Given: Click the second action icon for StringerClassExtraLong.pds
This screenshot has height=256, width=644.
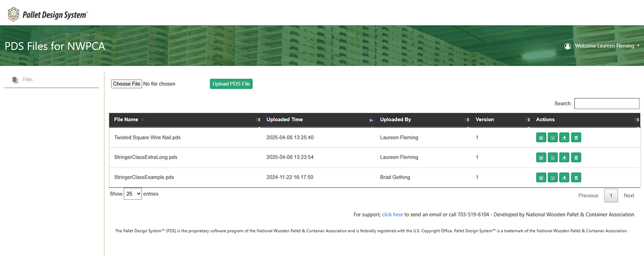Looking at the screenshot, I should pos(553,157).
